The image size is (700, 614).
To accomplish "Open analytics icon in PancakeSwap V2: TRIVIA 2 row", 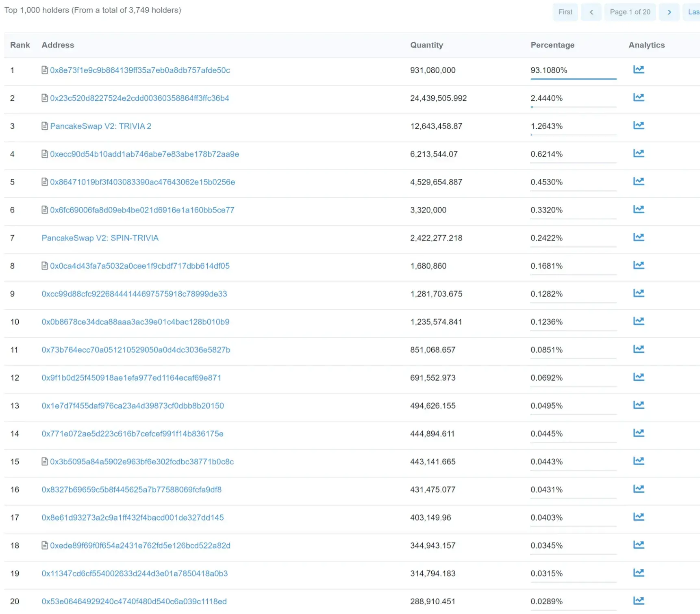I will tap(638, 126).
